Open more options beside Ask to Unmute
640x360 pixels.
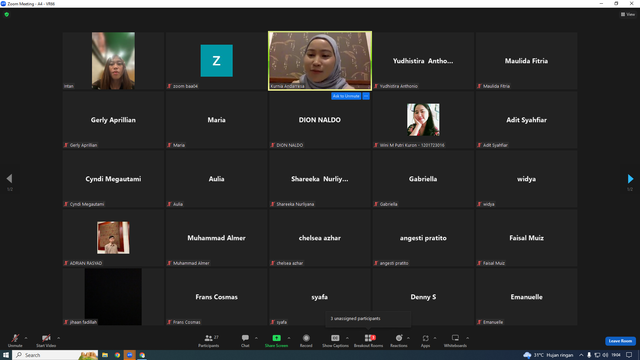pyautogui.click(x=366, y=96)
